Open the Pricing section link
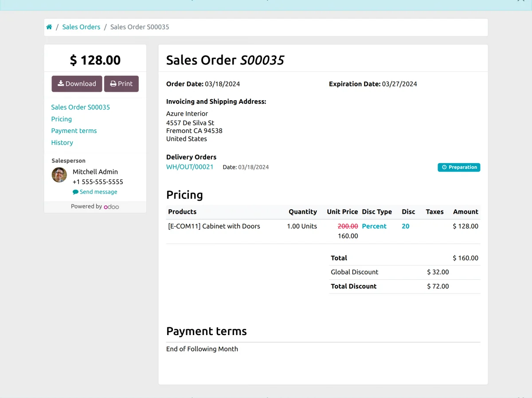The height and width of the screenshot is (398, 532). coord(61,119)
